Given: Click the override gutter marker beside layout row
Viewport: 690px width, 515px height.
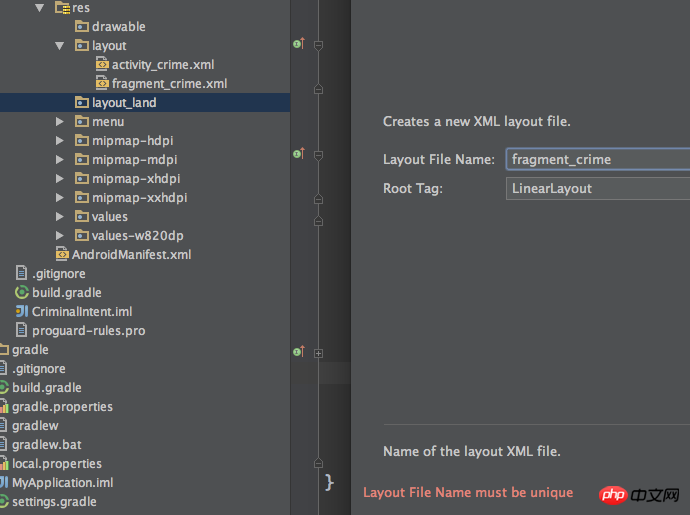Looking at the screenshot, I should tap(299, 43).
